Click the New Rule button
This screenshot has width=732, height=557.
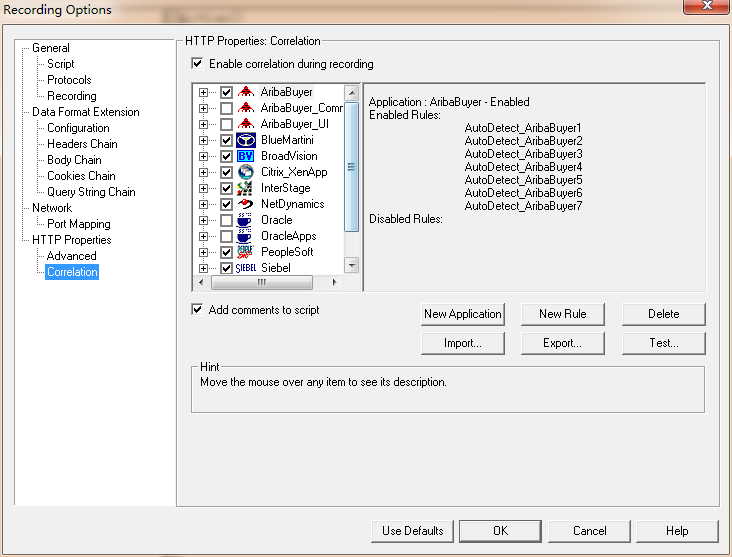pyautogui.click(x=563, y=314)
